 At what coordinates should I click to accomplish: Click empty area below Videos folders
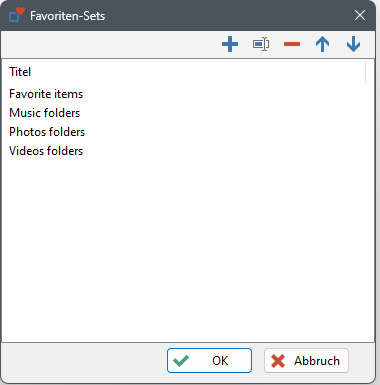188,250
